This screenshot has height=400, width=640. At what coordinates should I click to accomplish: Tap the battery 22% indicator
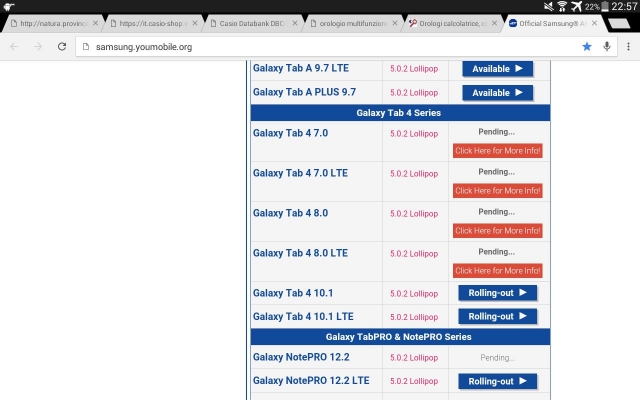(597, 6)
